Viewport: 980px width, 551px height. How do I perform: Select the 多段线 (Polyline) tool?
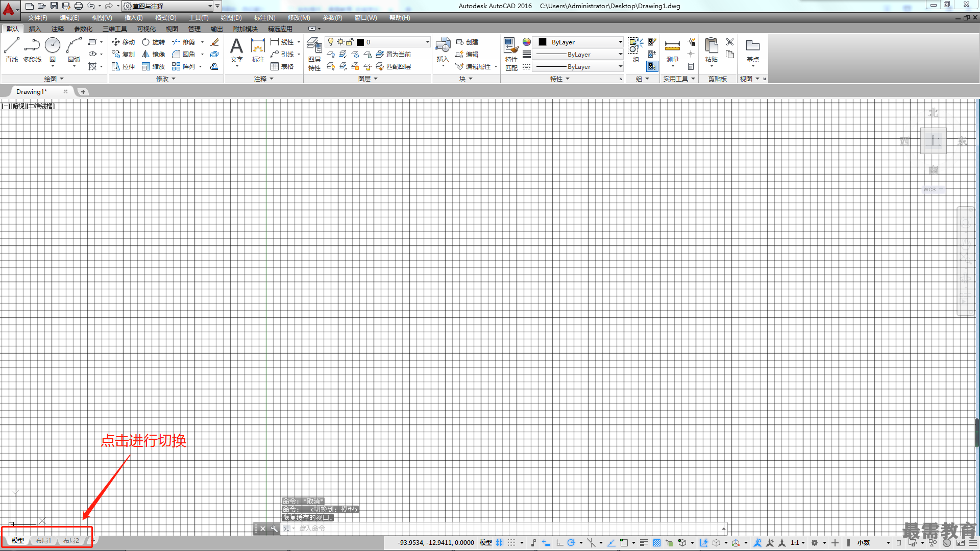[32, 50]
